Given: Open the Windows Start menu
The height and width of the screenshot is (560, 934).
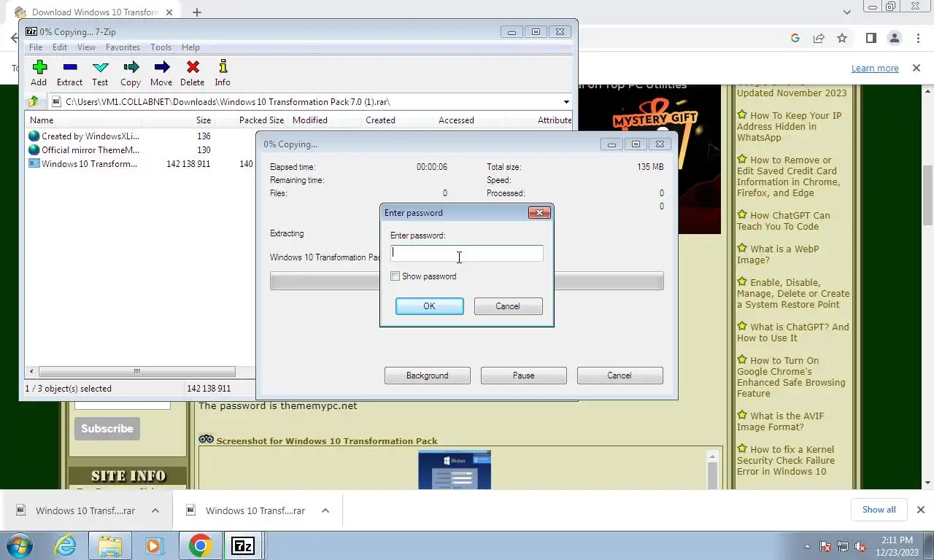Looking at the screenshot, I should 19,545.
